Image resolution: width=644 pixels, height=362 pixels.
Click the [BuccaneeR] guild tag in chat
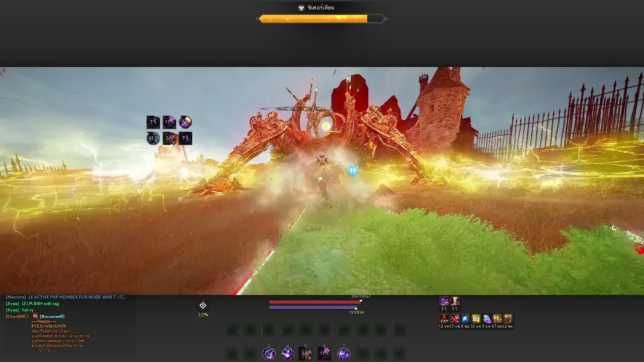(52, 316)
